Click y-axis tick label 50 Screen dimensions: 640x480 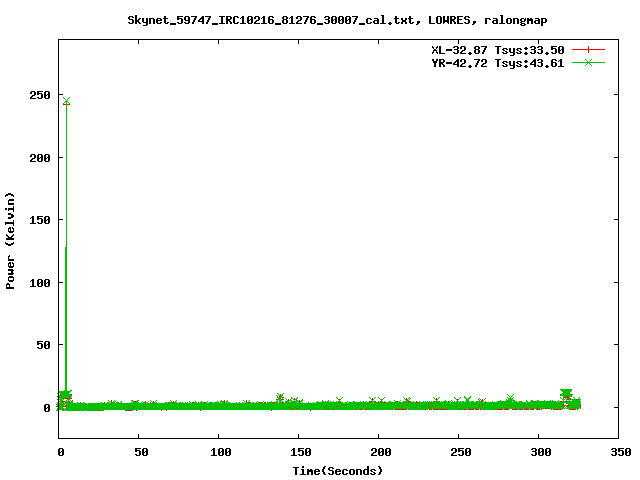pyautogui.click(x=44, y=345)
